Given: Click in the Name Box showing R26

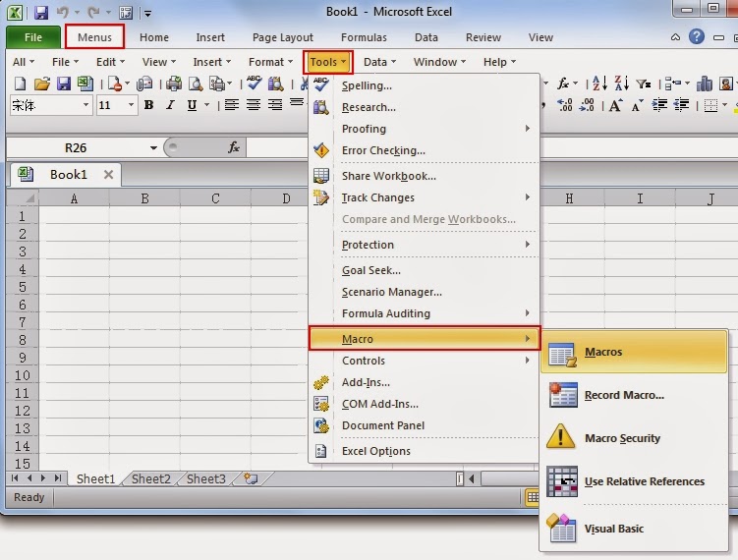Looking at the screenshot, I should coord(76,148).
